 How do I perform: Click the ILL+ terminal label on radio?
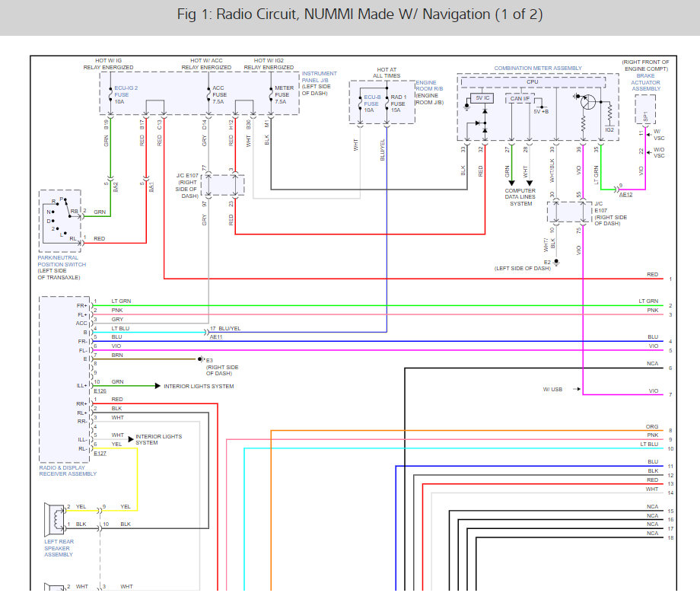click(x=81, y=385)
